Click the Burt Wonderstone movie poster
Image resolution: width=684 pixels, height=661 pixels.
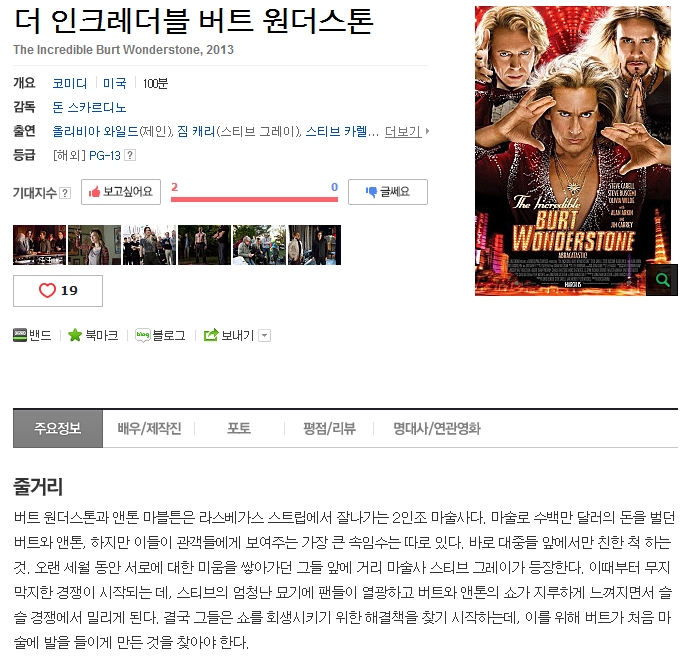573,151
